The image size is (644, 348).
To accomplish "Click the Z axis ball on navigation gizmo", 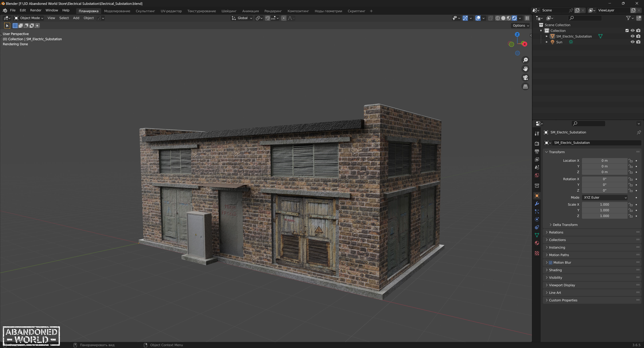I will click(x=517, y=35).
